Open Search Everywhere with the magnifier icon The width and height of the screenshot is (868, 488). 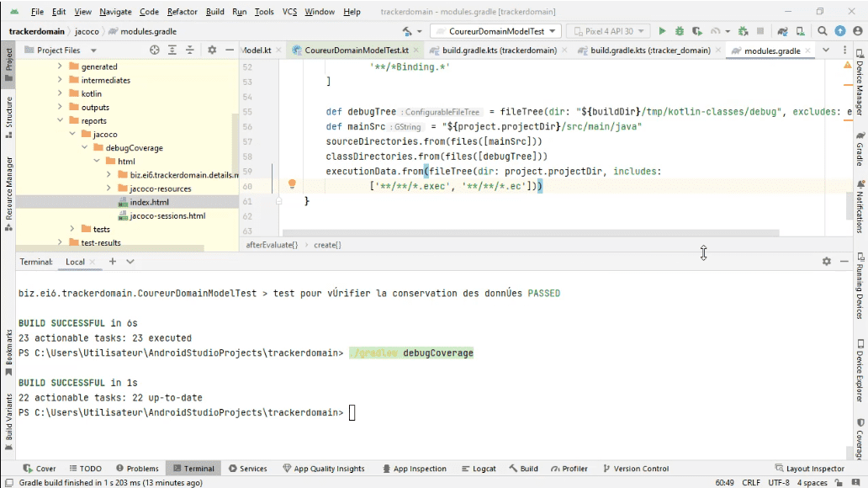coord(822,30)
